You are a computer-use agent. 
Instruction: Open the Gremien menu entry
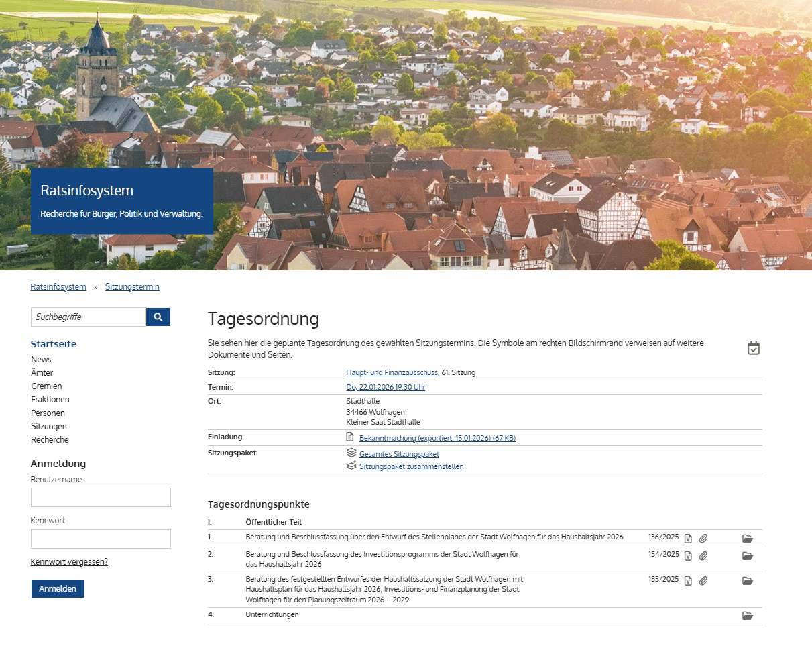(46, 386)
